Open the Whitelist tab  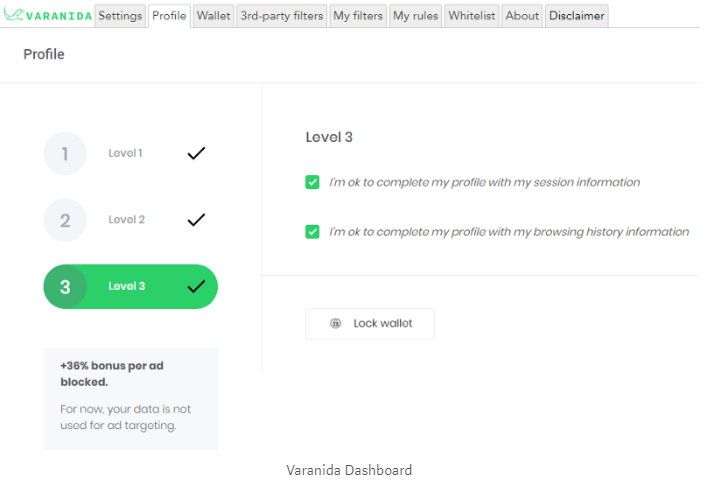471,16
